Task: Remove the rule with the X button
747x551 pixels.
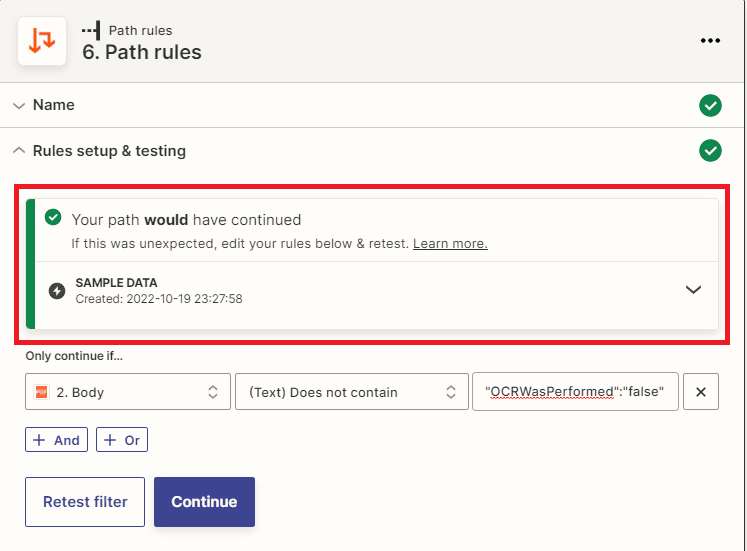Action: pyautogui.click(x=700, y=392)
